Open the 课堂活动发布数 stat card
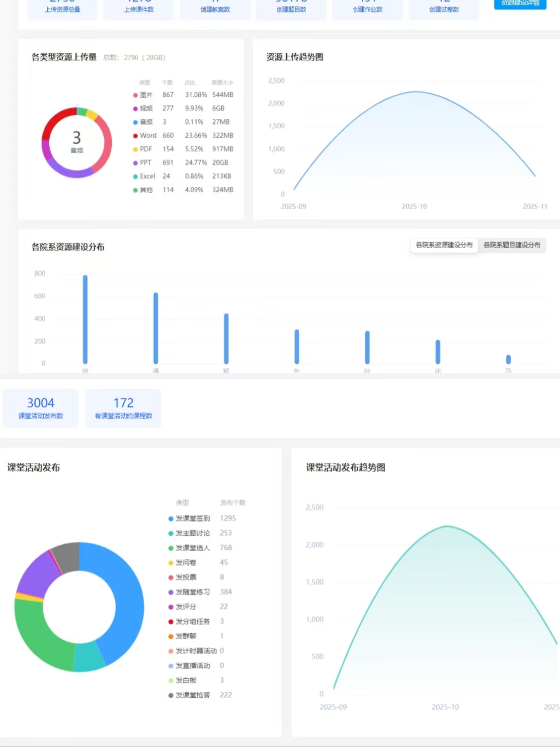This screenshot has width=560, height=747. pos(41,408)
